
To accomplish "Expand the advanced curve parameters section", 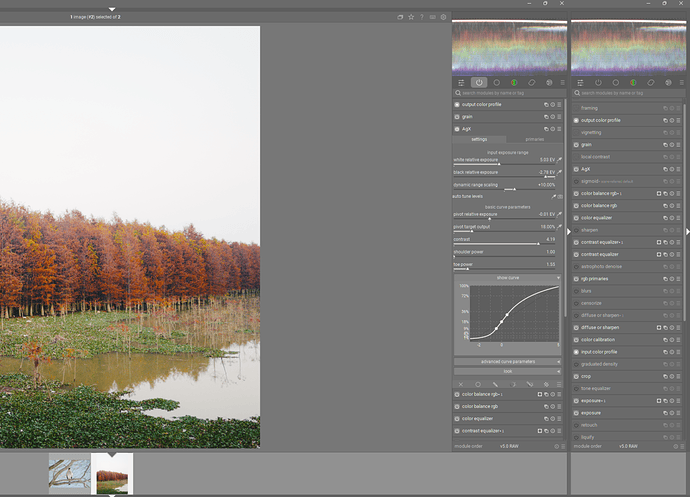I will pos(508,361).
